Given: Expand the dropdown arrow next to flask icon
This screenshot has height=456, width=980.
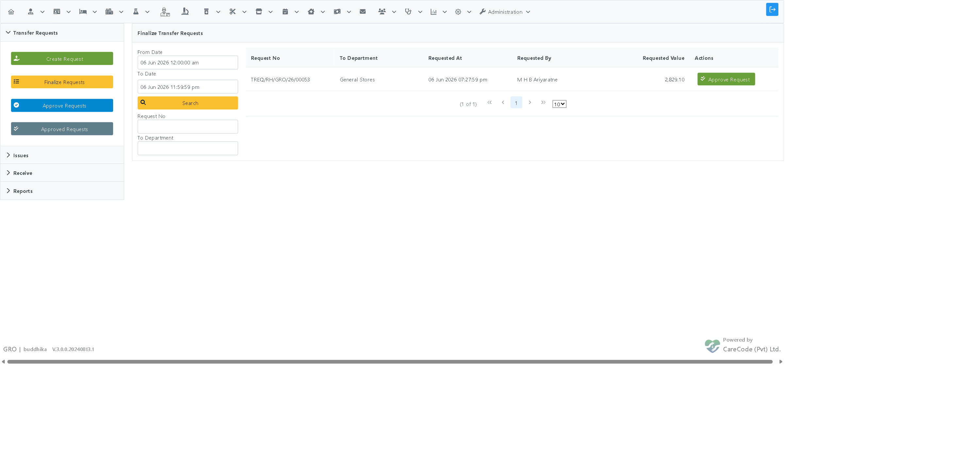Looking at the screenshot, I should tap(147, 12).
